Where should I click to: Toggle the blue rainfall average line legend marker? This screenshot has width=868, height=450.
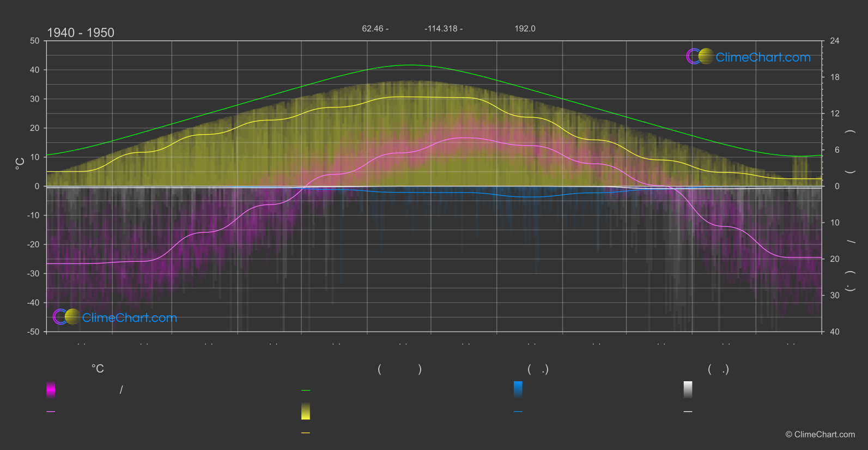(518, 412)
